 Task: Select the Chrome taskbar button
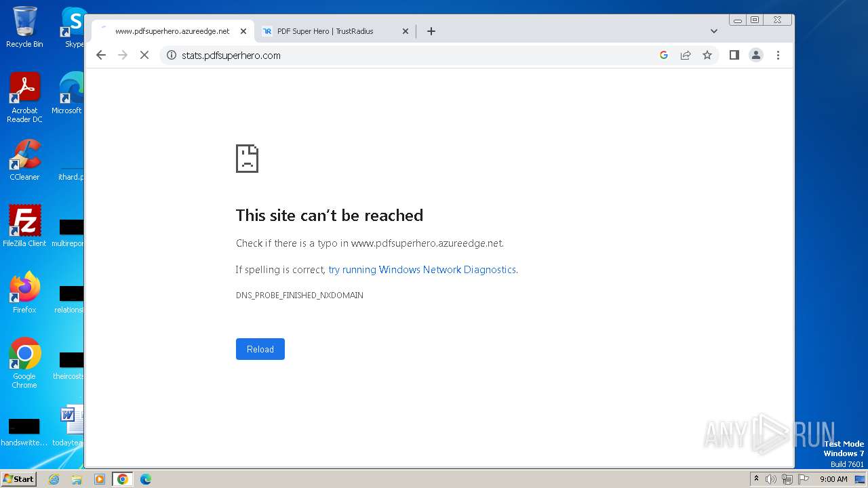pyautogui.click(x=122, y=479)
